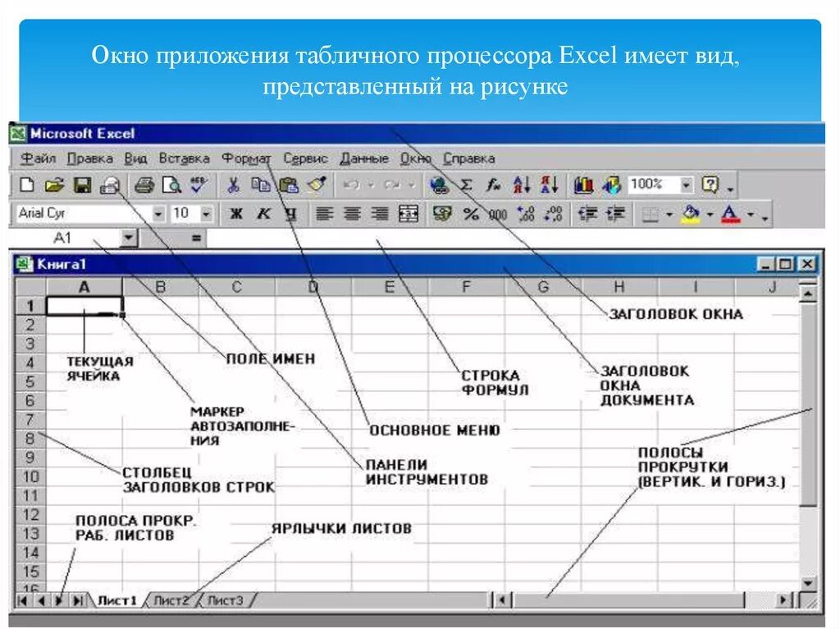
Task: Click the Copy icon
Action: tap(261, 185)
